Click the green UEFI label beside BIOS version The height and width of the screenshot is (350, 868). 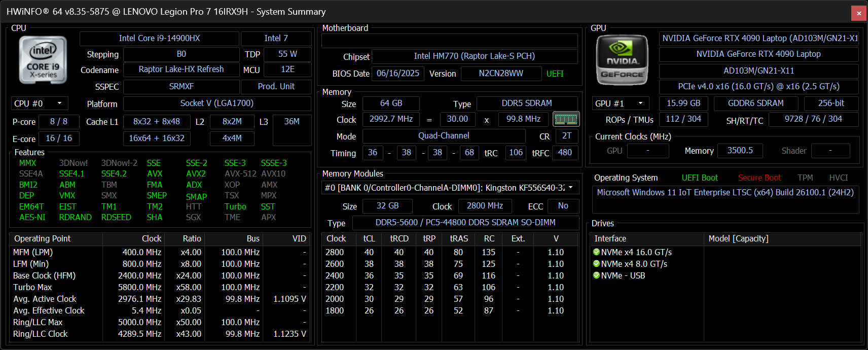point(555,74)
